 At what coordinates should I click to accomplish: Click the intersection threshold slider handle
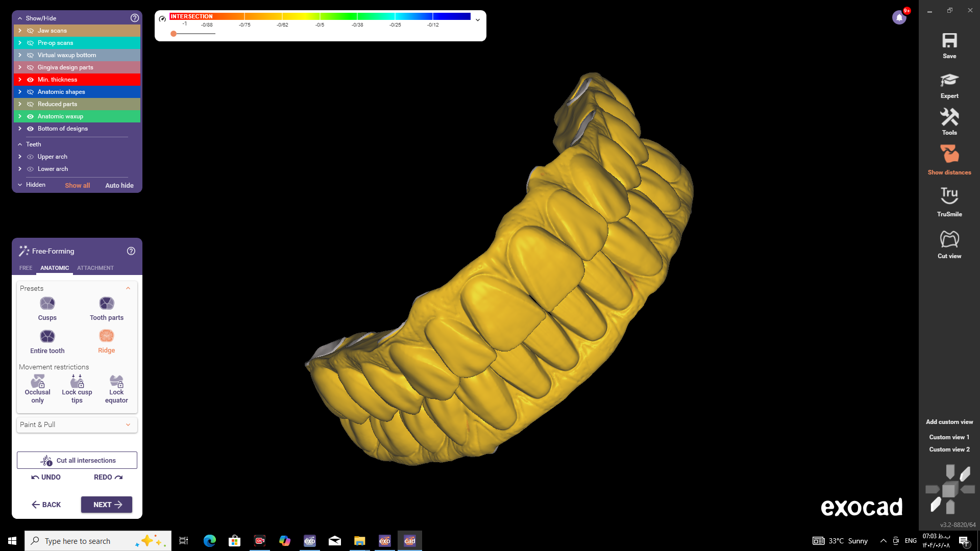(x=174, y=34)
